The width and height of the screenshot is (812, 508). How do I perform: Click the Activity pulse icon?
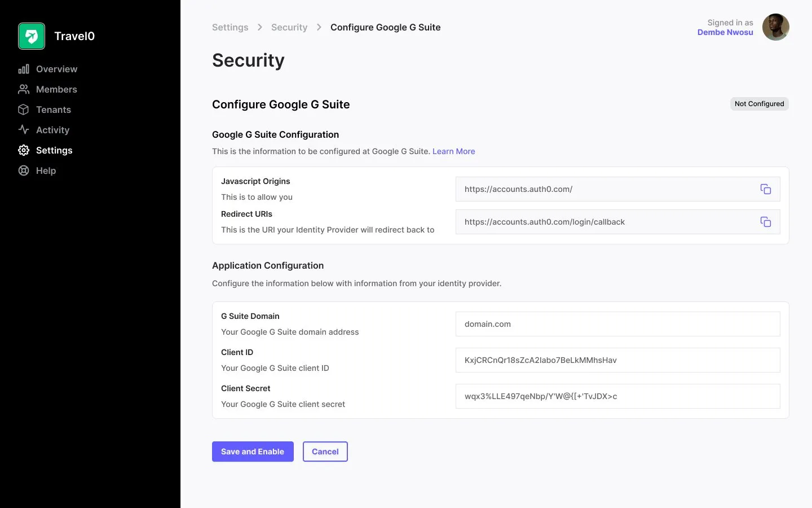point(24,130)
